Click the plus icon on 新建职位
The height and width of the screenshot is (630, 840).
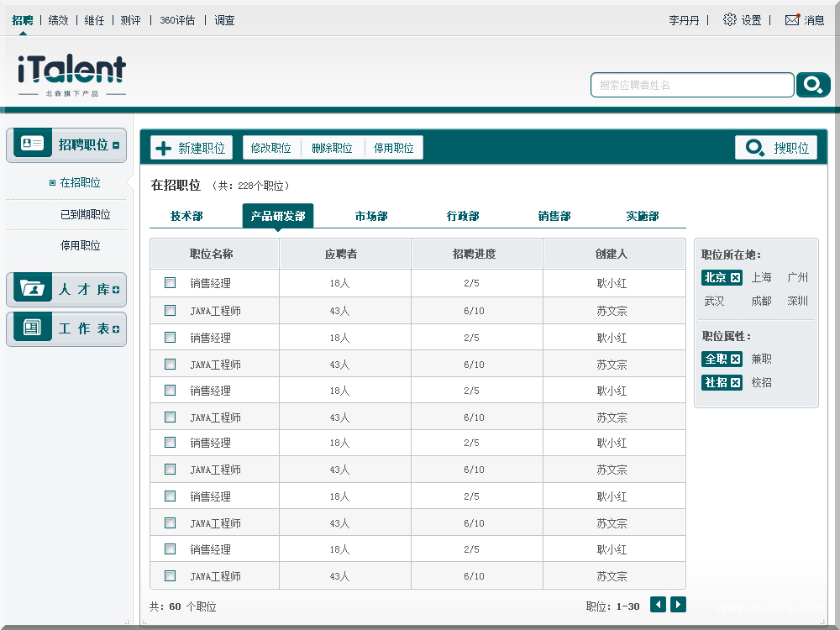pyautogui.click(x=163, y=148)
